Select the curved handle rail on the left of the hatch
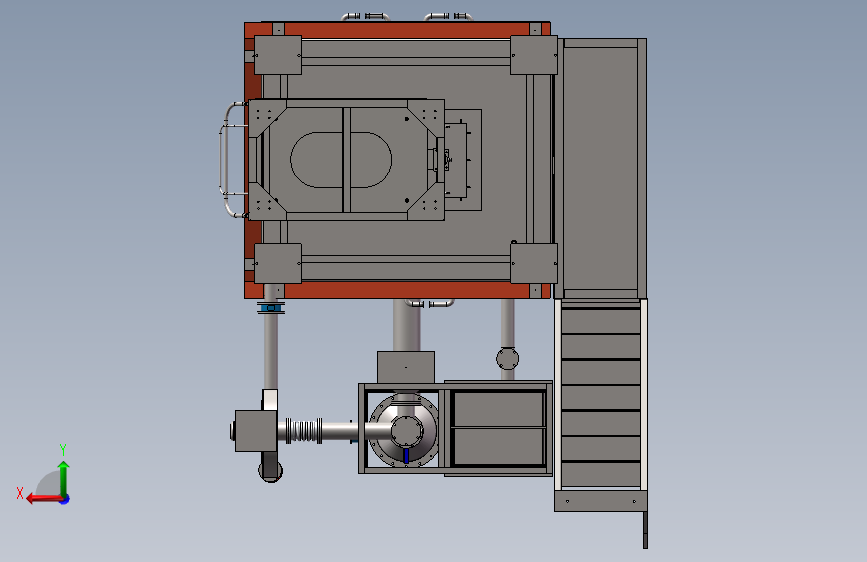The width and height of the screenshot is (867, 562). click(x=232, y=160)
